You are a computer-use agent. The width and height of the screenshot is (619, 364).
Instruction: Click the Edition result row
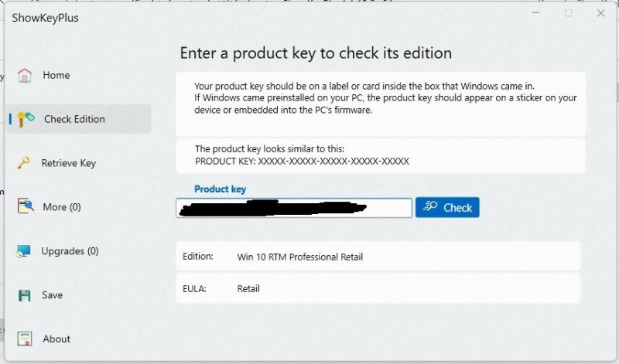[378, 257]
